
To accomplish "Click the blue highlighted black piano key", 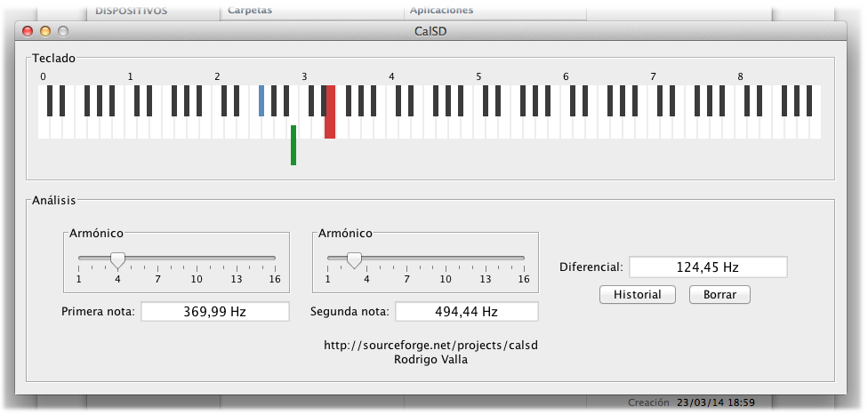I will click(x=261, y=100).
